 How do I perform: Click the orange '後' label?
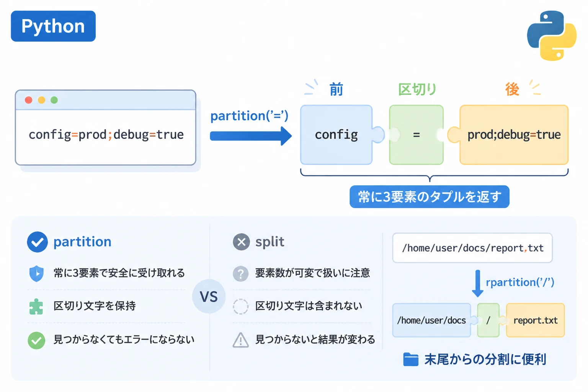pos(512,90)
